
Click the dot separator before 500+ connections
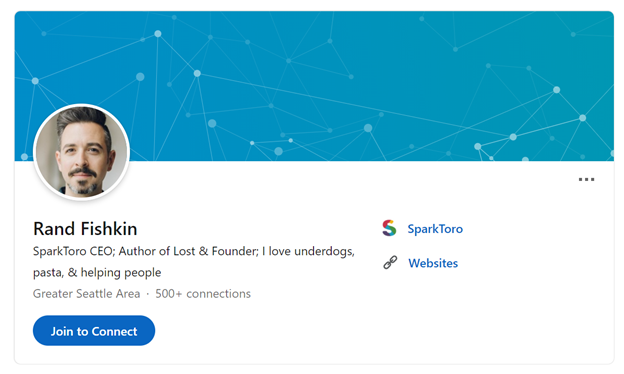coord(148,294)
